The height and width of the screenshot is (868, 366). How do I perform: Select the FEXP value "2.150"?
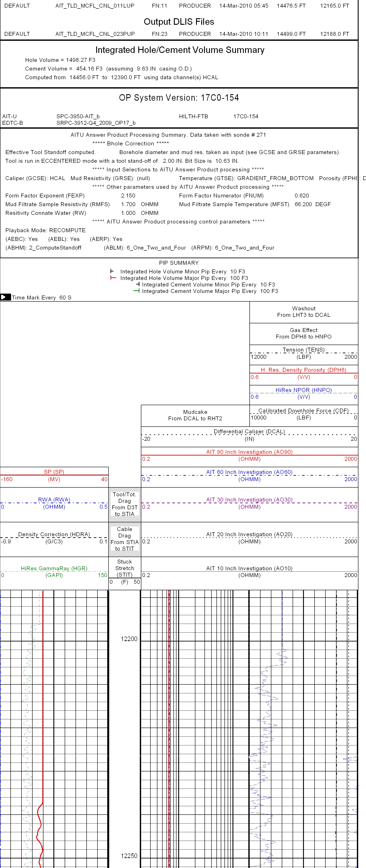tap(128, 196)
